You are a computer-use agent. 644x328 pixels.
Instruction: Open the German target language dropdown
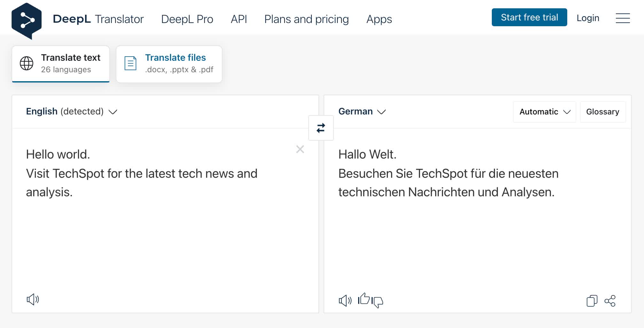(362, 112)
